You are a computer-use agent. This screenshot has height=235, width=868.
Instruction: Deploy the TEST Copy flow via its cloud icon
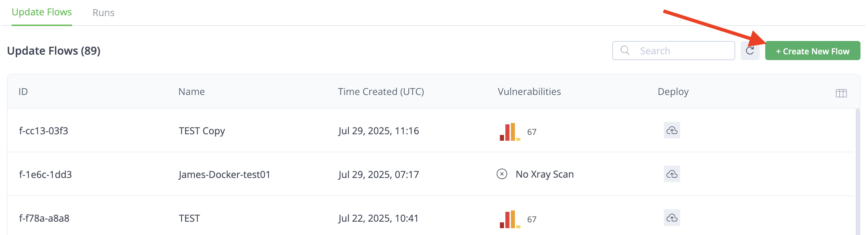672,130
